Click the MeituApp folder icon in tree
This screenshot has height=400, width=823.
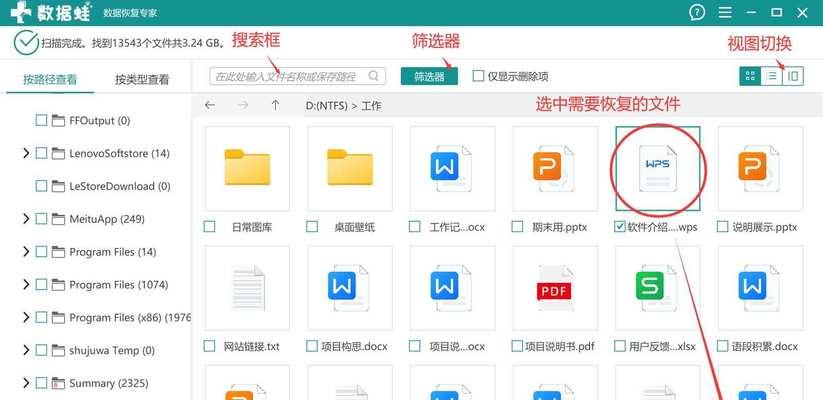[58, 219]
